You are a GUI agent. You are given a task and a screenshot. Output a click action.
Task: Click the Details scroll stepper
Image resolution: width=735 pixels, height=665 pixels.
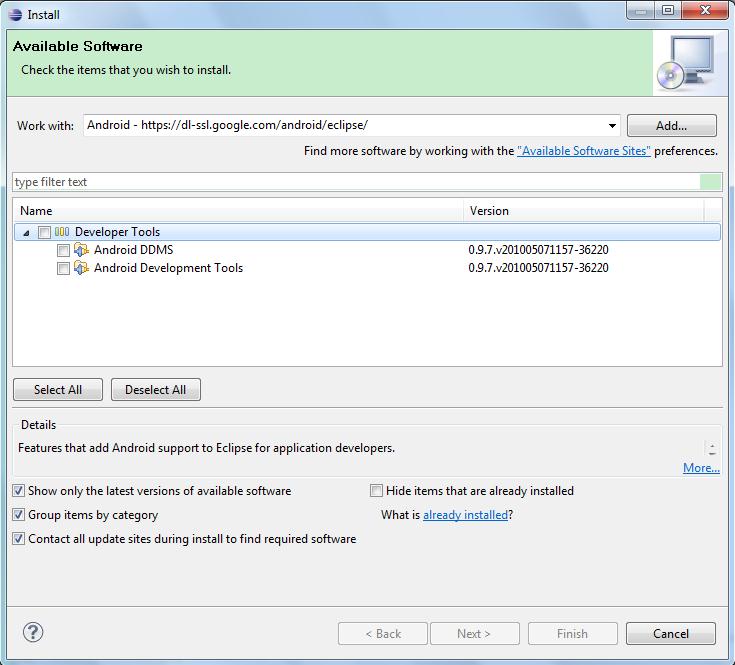[712, 449]
